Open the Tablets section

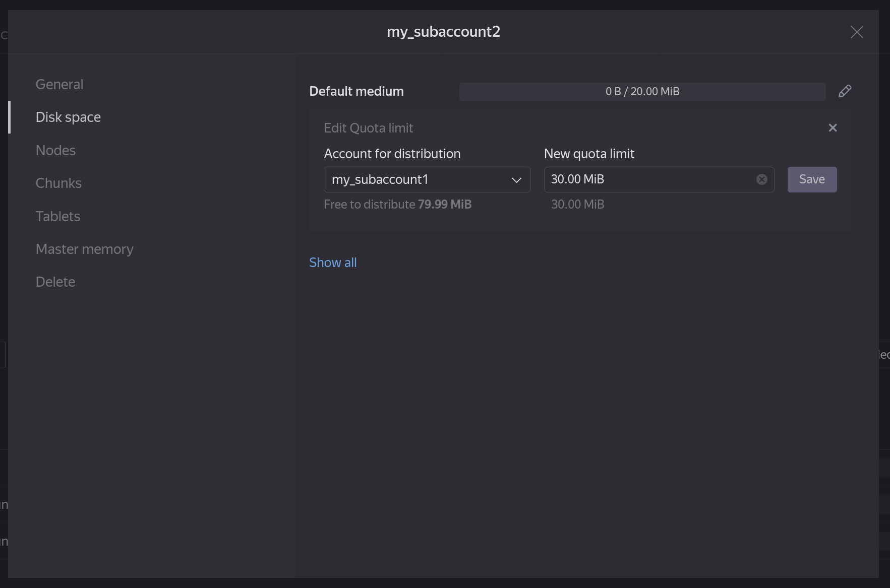coord(57,216)
